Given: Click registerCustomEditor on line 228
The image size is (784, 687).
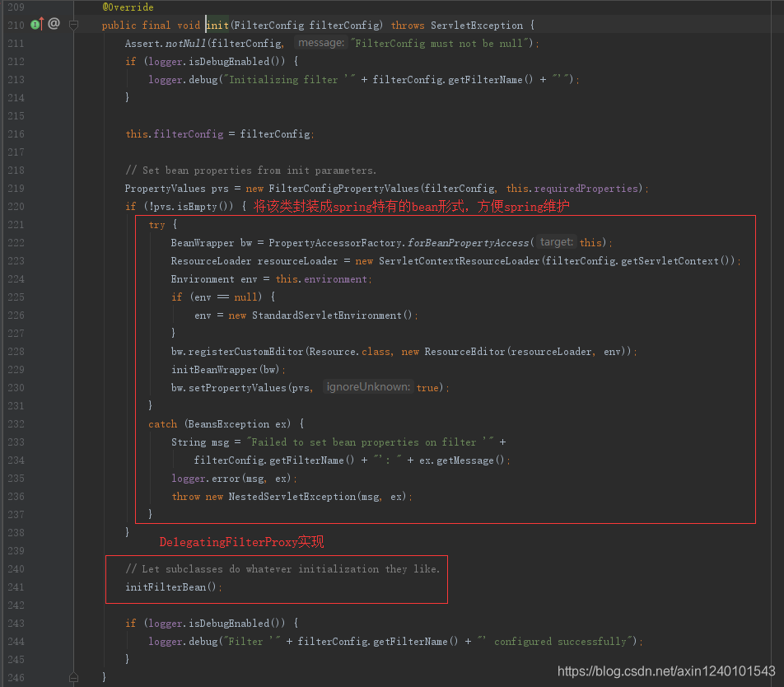Looking at the screenshot, I should (x=245, y=352).
